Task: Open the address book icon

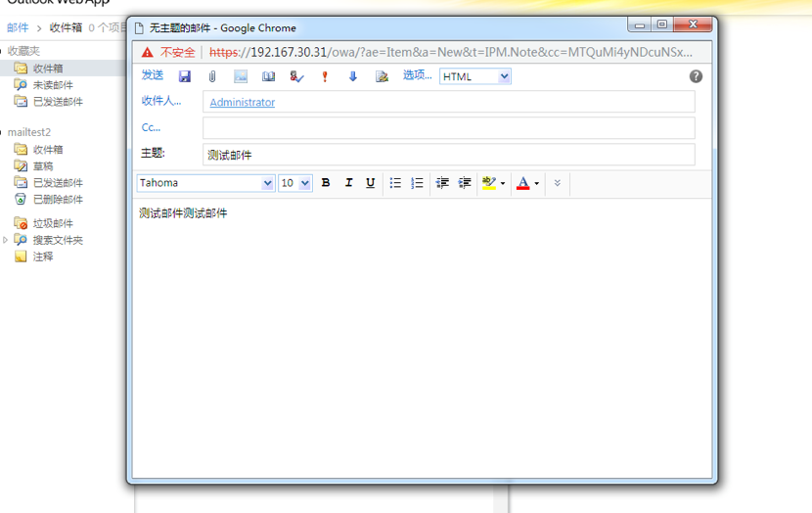Action: pyautogui.click(x=268, y=76)
